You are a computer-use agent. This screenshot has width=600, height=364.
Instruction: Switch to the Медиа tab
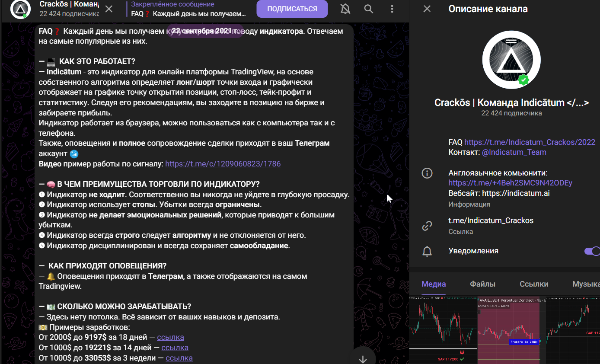click(434, 284)
